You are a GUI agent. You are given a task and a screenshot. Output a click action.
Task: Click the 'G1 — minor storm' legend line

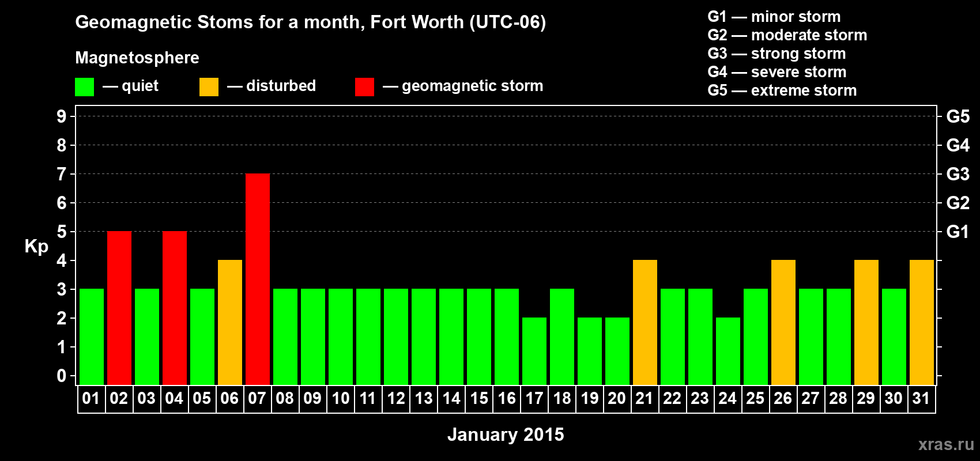pyautogui.click(x=774, y=17)
